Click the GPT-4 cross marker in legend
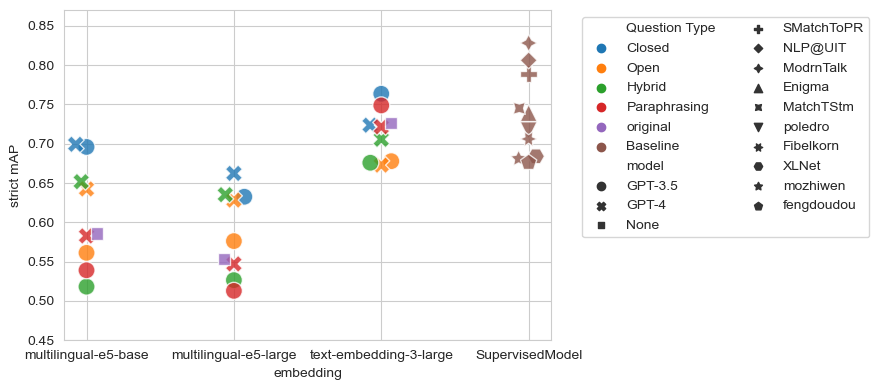 pos(602,206)
